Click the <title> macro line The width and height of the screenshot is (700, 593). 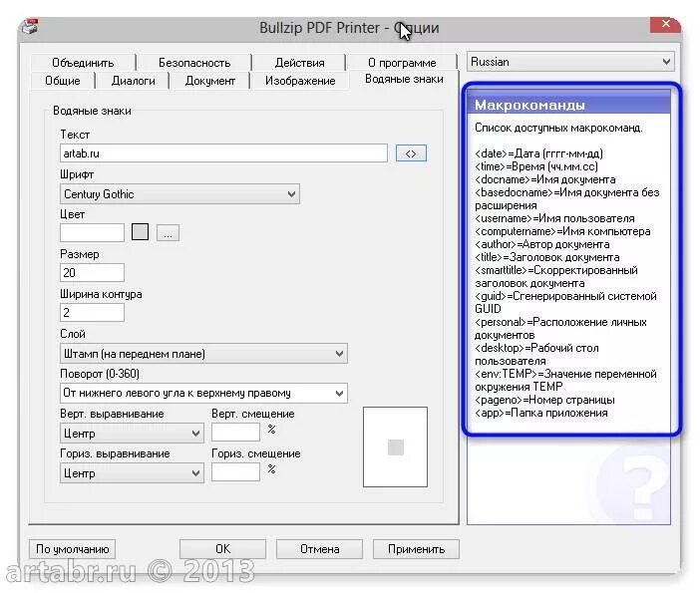[x=546, y=257]
